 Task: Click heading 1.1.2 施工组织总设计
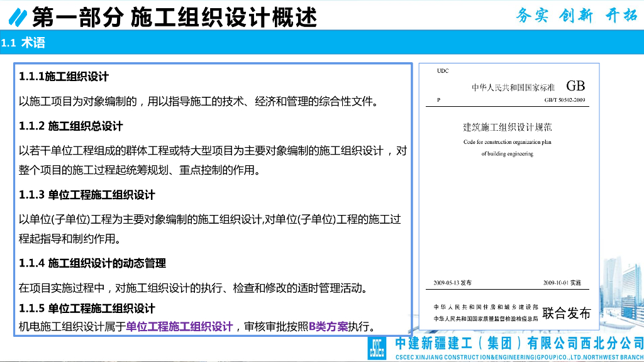point(70,126)
